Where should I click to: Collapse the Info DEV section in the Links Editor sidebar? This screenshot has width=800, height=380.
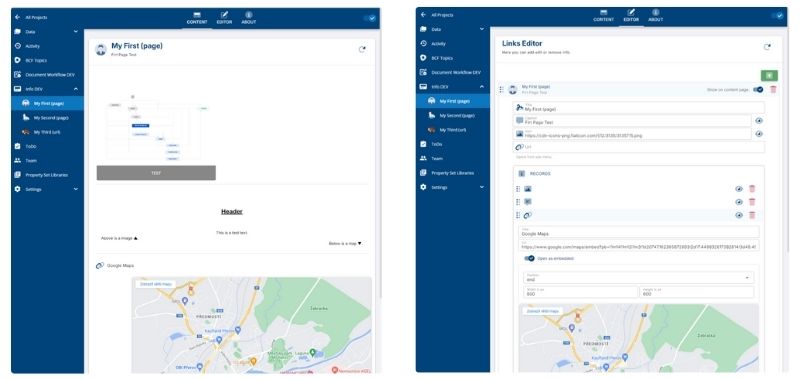tap(482, 87)
